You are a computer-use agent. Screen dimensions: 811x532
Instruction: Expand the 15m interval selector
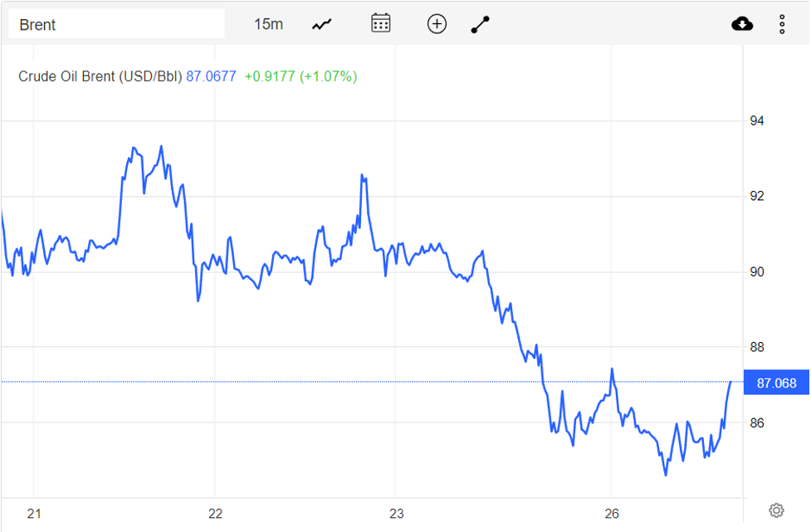[268, 24]
